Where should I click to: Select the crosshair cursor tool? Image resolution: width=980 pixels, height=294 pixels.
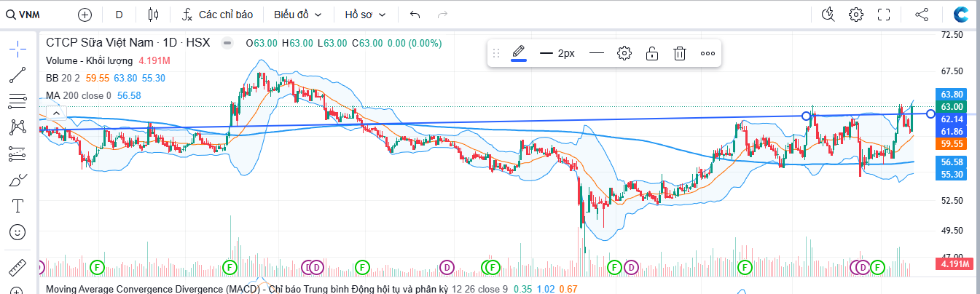pyautogui.click(x=18, y=49)
